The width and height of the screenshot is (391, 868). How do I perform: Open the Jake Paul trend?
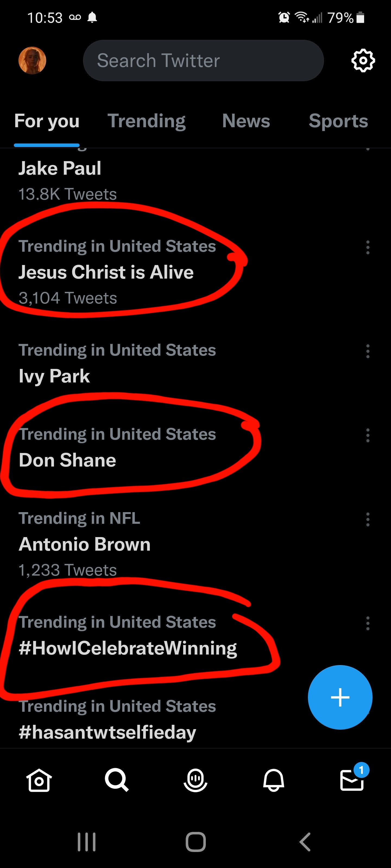[x=60, y=168]
